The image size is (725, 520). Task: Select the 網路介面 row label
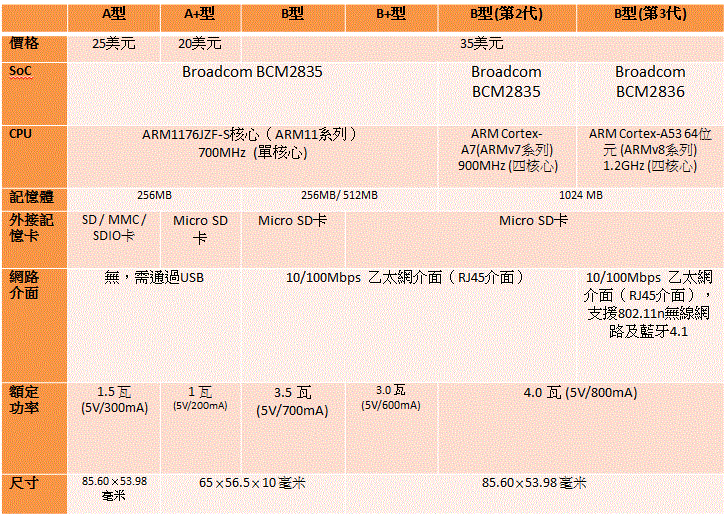[34, 325]
